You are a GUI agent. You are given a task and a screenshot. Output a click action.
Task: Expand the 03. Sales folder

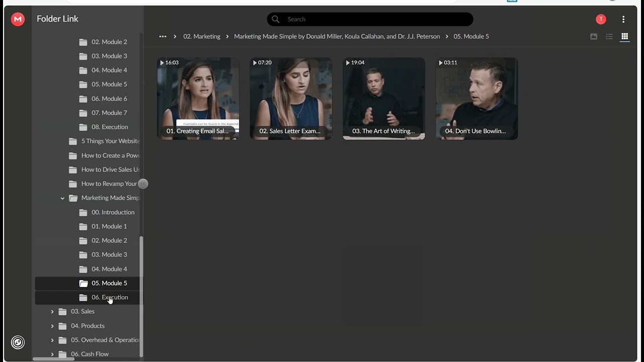point(52,312)
